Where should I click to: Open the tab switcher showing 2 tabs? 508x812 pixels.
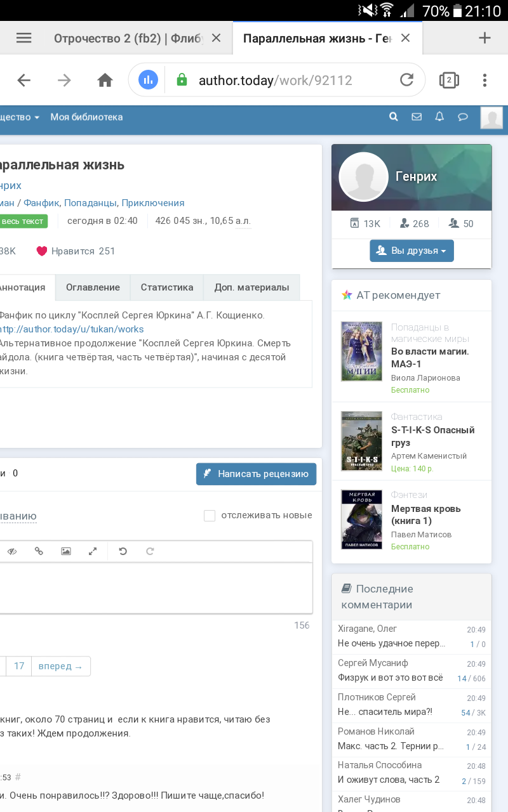coord(449,80)
